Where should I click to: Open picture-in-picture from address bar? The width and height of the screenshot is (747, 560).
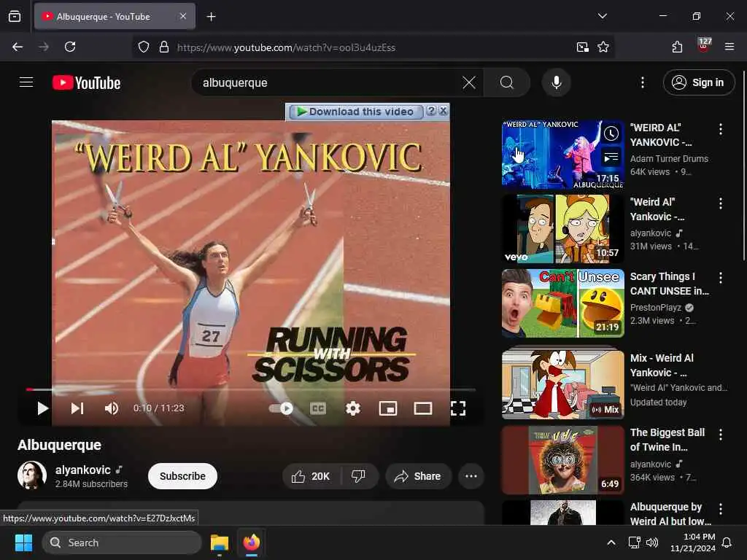pos(582,47)
